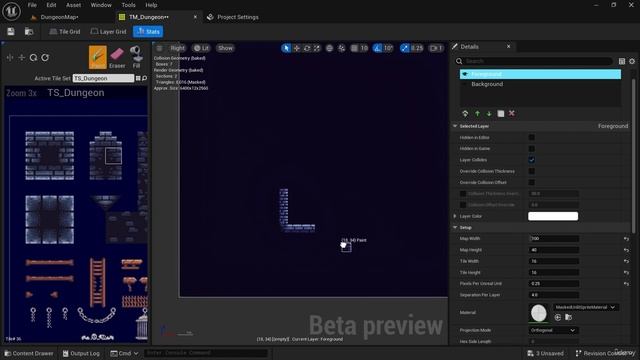640x360 pixels.
Task: Add a new tile map layer
Action: tap(465, 113)
